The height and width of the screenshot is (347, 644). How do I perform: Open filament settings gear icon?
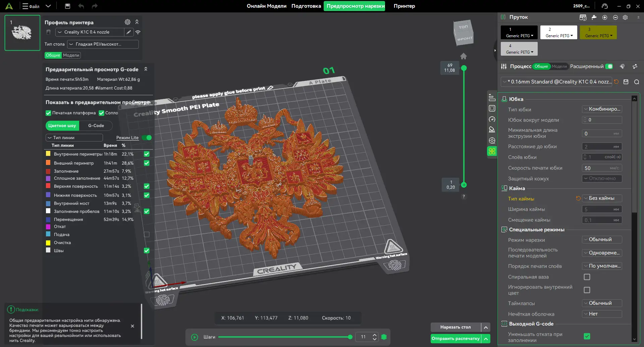point(625,17)
